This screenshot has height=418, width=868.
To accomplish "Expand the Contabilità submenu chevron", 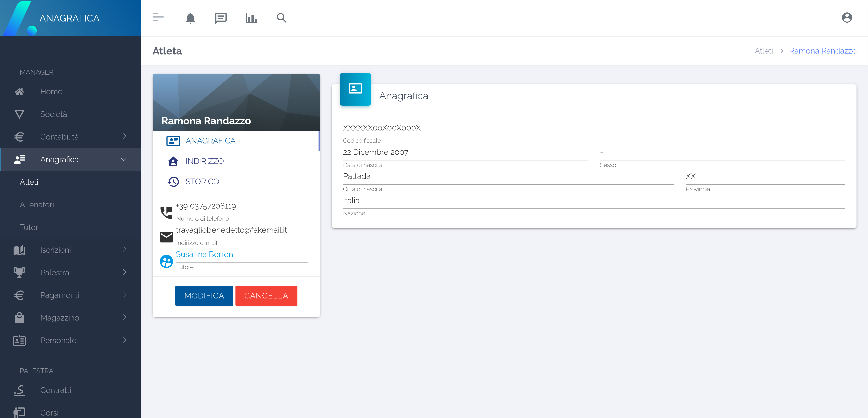I will click(x=125, y=136).
